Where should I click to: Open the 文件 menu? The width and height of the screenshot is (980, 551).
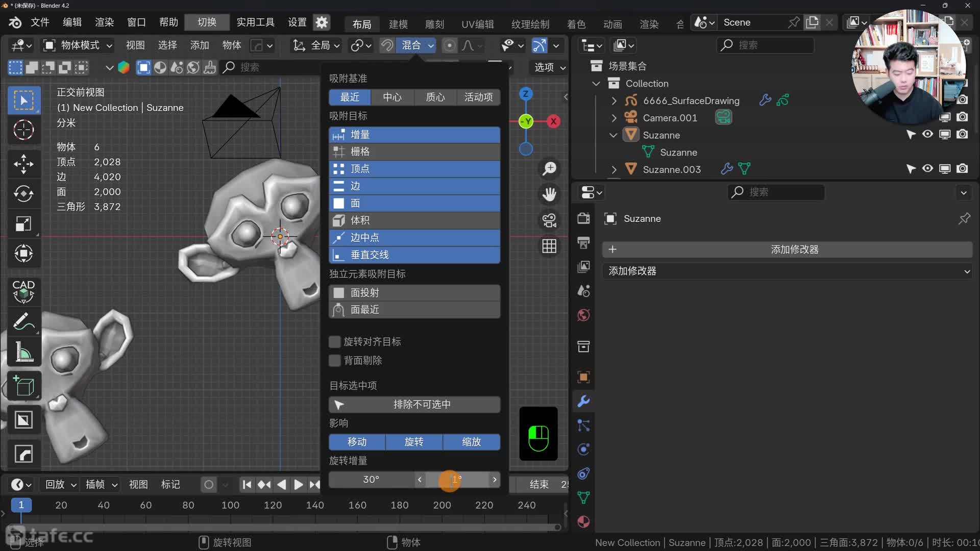pyautogui.click(x=40, y=22)
